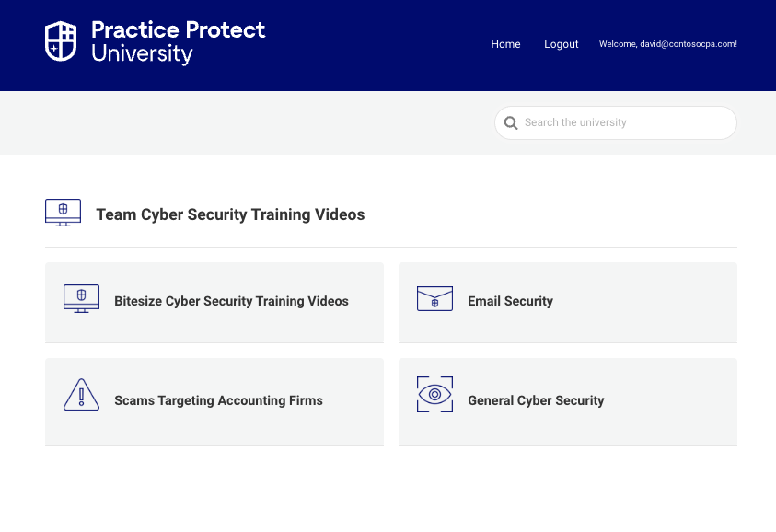This screenshot has height=532, width=776.
Task: Click the Practice Protect shield logo
Action: [61, 41]
